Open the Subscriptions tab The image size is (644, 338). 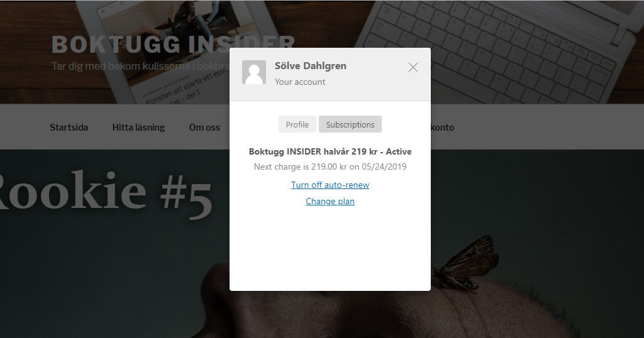(350, 124)
